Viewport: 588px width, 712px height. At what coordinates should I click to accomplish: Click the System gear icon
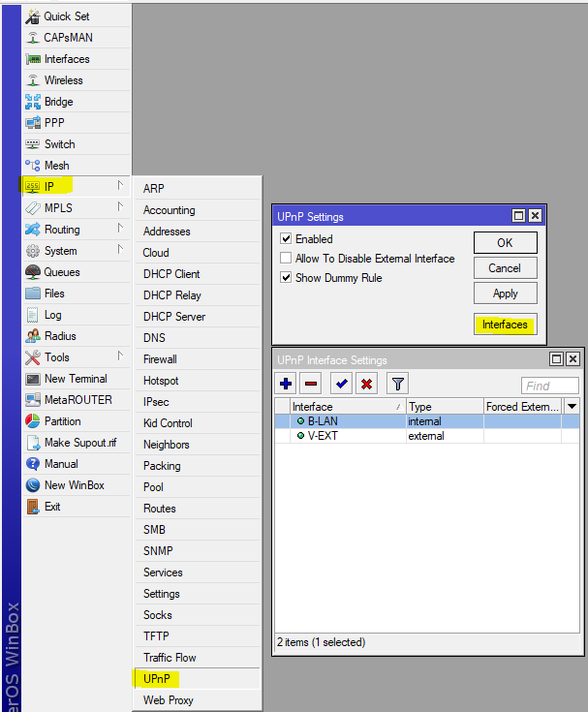click(33, 251)
